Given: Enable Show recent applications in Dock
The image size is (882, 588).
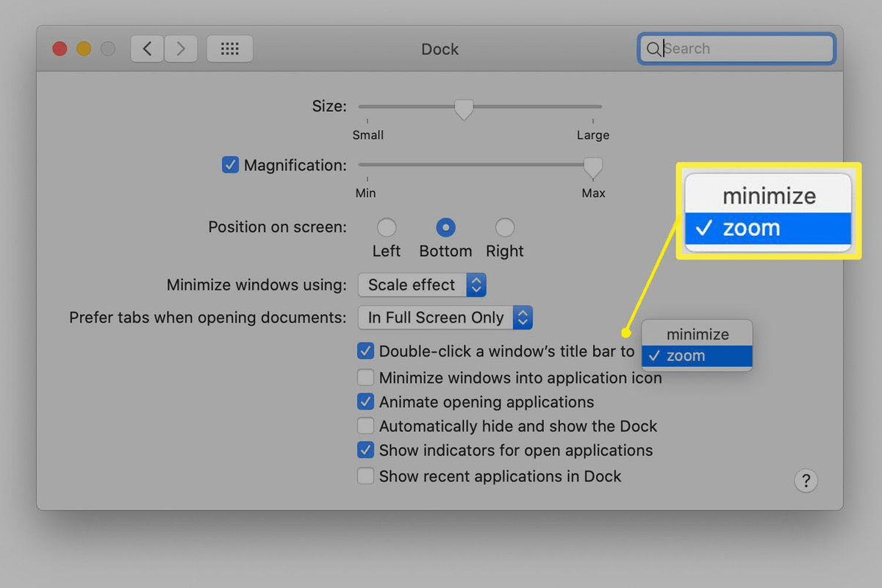Looking at the screenshot, I should pyautogui.click(x=365, y=476).
